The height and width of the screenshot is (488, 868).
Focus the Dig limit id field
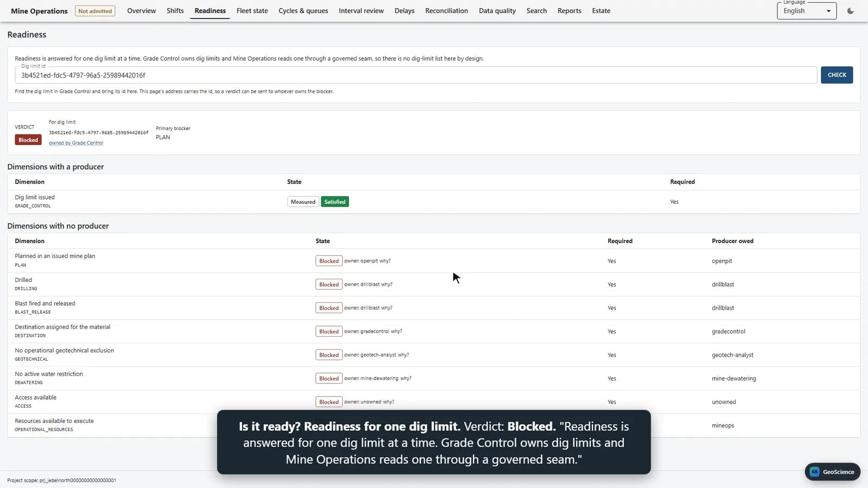(416, 75)
